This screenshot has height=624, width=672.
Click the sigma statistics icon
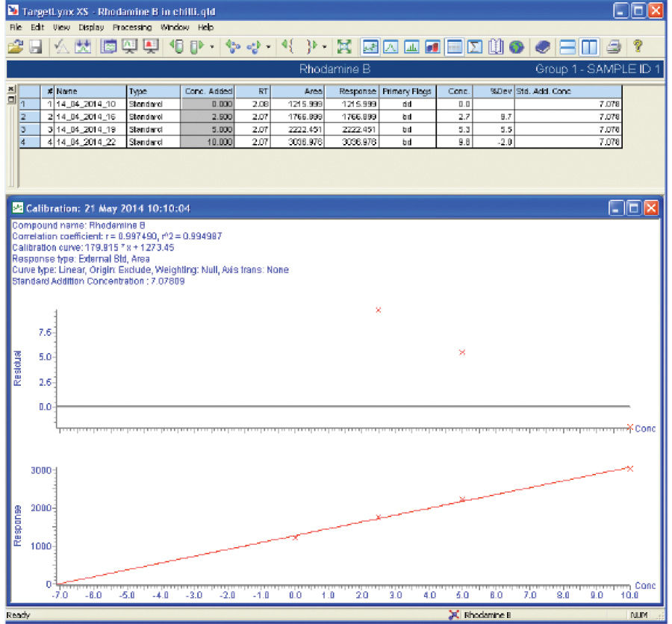coord(475,46)
